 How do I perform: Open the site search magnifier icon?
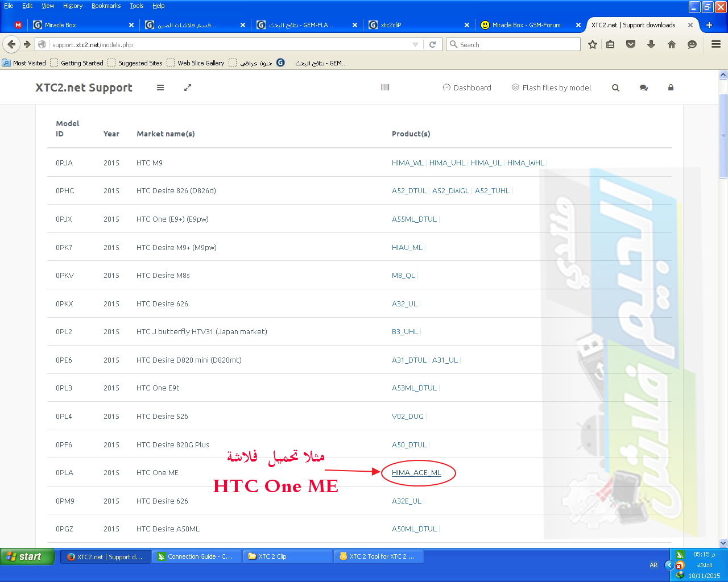pyautogui.click(x=615, y=88)
